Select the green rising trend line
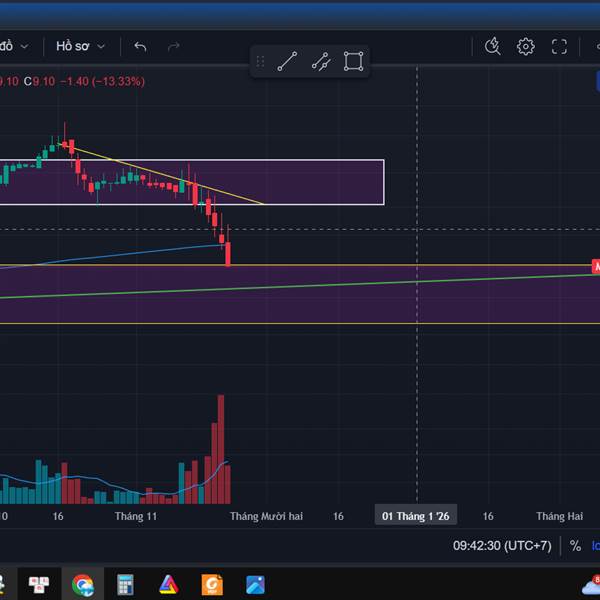Viewport: 600px width, 600px height. click(300, 286)
